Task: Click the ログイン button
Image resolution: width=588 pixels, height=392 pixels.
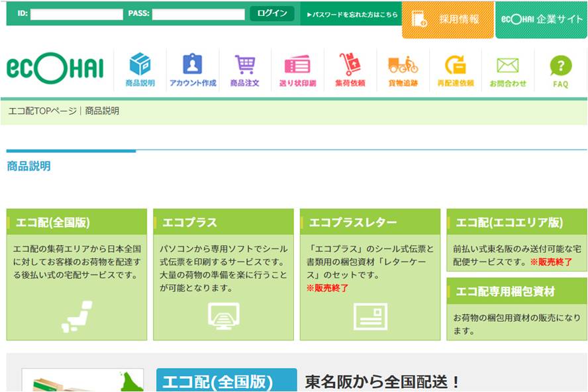Action: (272, 13)
